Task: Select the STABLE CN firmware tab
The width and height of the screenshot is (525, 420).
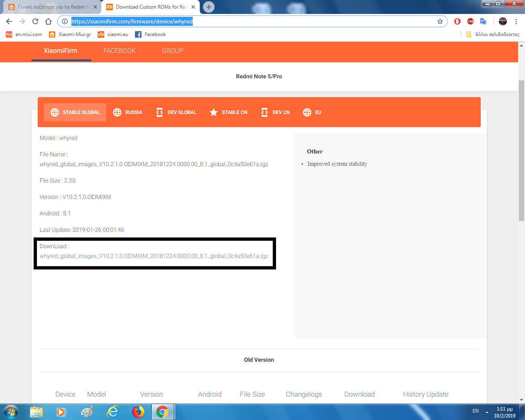Action: [x=228, y=112]
